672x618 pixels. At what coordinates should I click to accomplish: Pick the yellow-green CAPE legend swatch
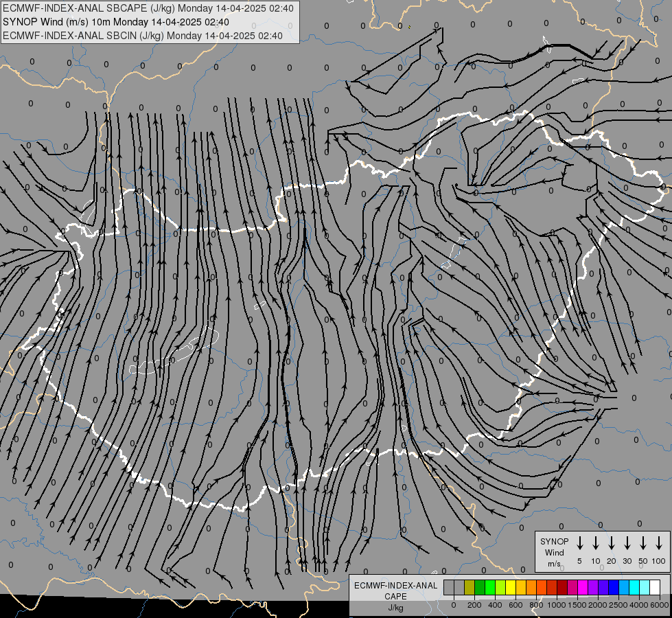tap(500, 587)
